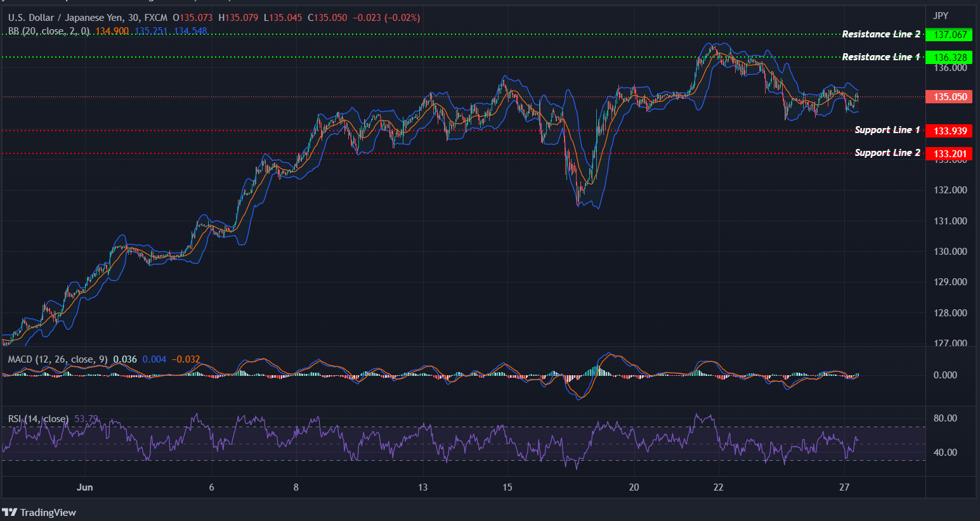Screen dimensions: 980x521
Task: Click the Support Line 1 text label
Action: [887, 130]
